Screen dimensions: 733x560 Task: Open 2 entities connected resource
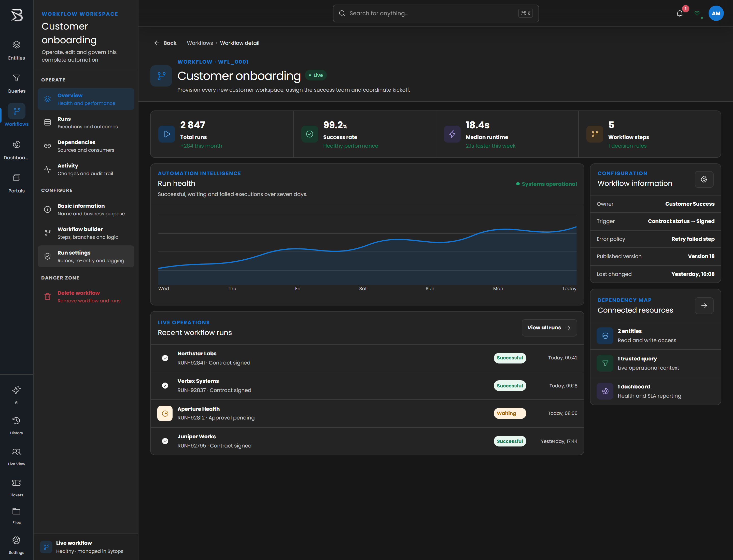pos(655,336)
